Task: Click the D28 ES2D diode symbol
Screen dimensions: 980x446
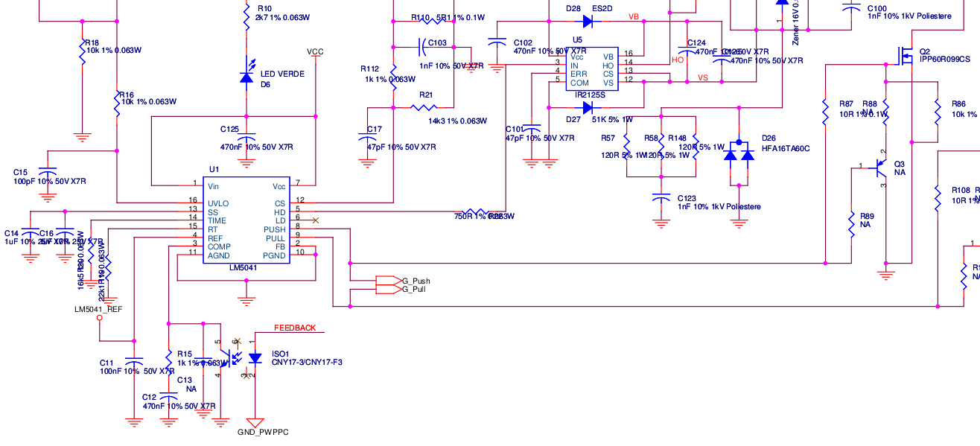Action: tap(588, 22)
